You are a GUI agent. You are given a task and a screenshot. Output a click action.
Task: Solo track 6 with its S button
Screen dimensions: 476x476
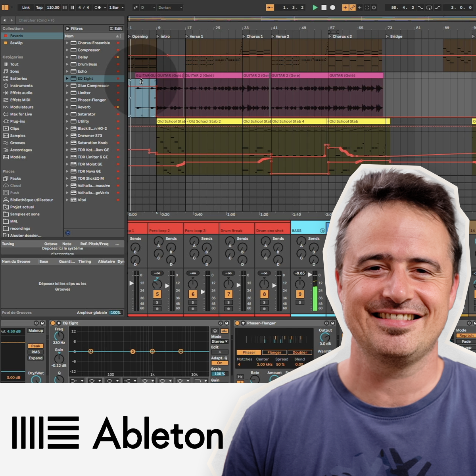(x=193, y=302)
